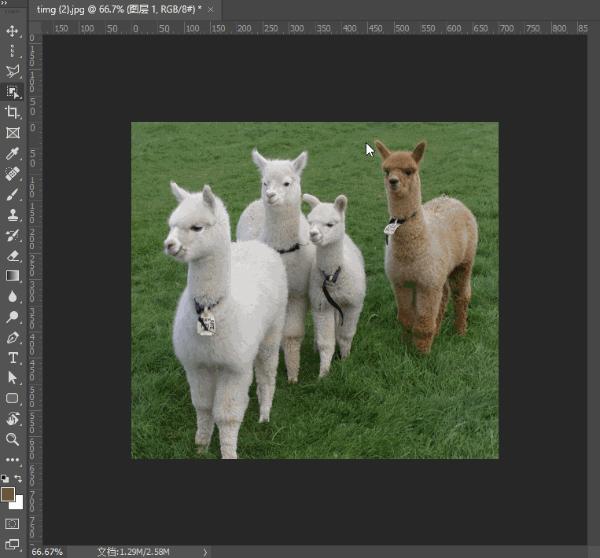This screenshot has width=600, height=558.
Task: Toggle Quick Mask mode
Action: click(x=12, y=524)
